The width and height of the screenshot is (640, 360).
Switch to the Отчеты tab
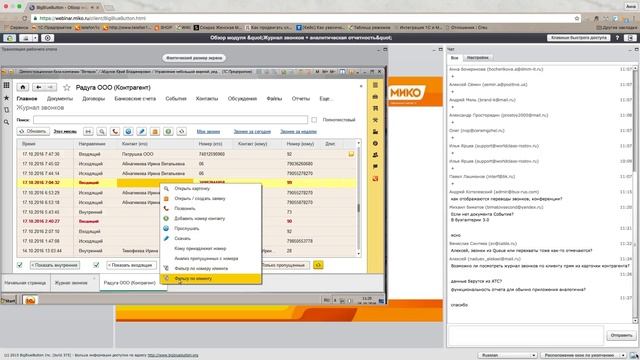(x=301, y=99)
